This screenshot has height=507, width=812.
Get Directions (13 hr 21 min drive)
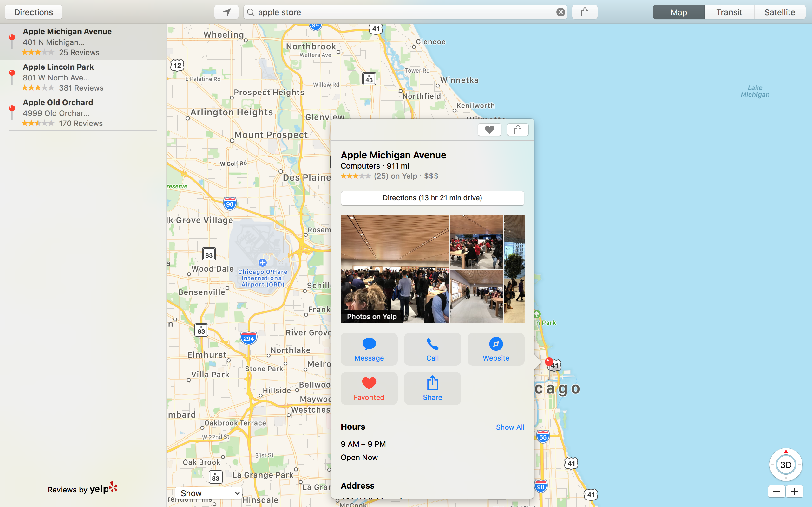432,198
